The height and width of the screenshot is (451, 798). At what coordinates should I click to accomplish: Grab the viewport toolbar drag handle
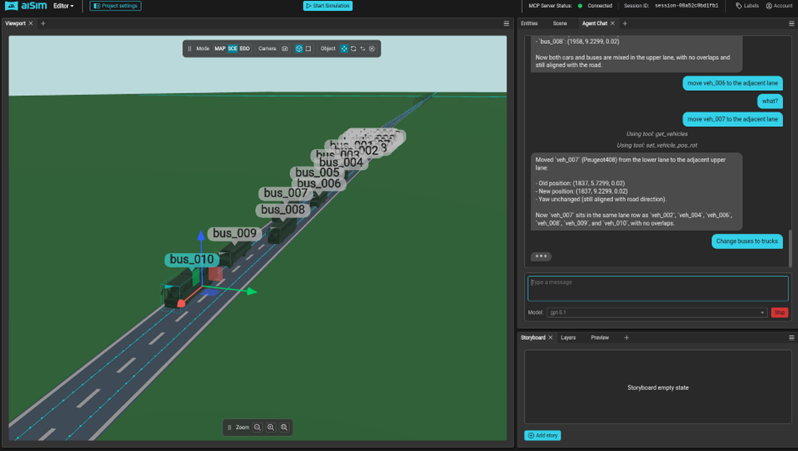pos(189,49)
